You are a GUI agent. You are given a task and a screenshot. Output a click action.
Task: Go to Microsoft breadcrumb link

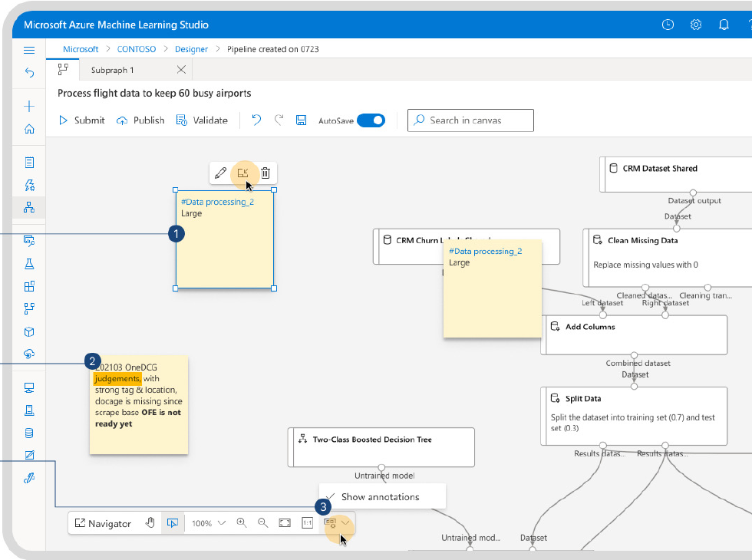pyautogui.click(x=81, y=49)
